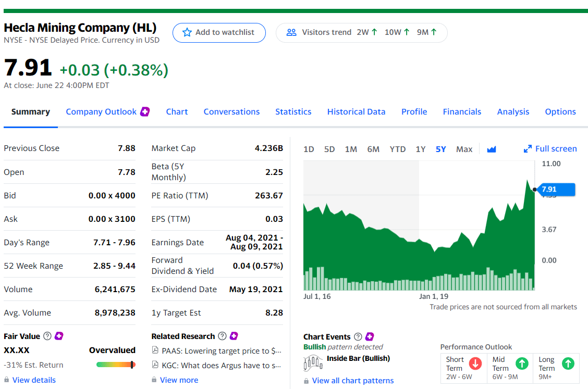Click the Market Cap value 4.236B

(269, 148)
